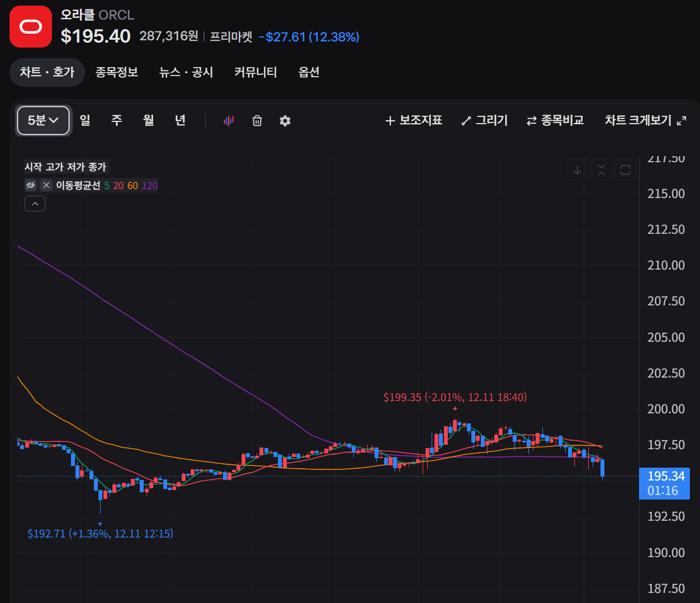Click the red 20 moving average period
Screen dimensions: 700x603
tap(119, 186)
